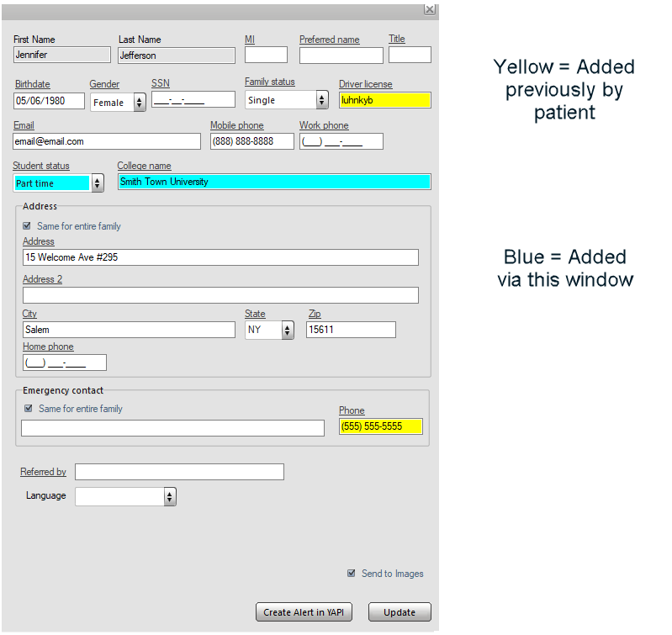
Task: Click the Mobile phone field
Action: click(x=252, y=141)
